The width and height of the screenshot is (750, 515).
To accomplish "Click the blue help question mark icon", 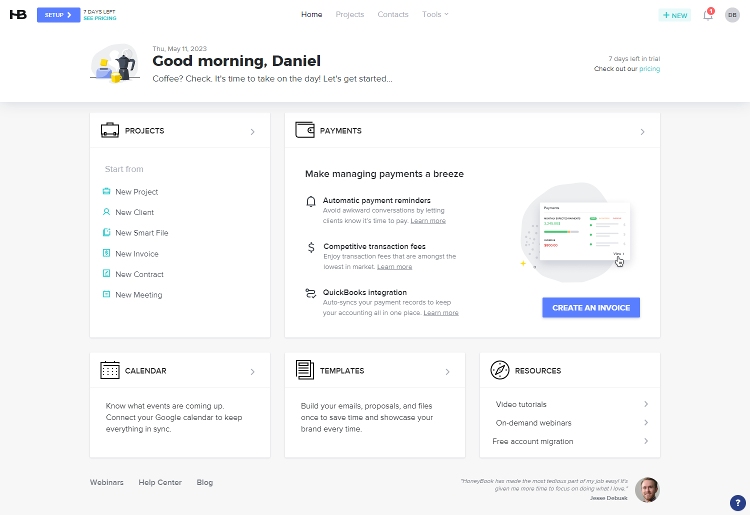I will 738,502.
